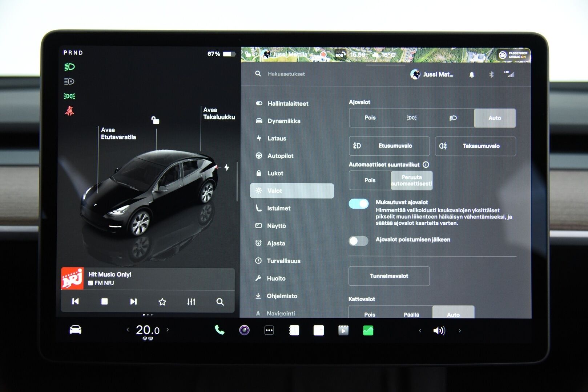The image size is (588, 392).
Task: Select the Valot lights menu
Action: (292, 191)
